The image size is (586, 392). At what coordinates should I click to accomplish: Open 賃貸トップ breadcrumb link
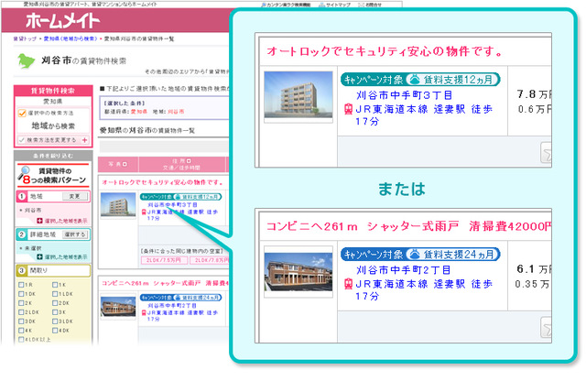click(x=25, y=38)
